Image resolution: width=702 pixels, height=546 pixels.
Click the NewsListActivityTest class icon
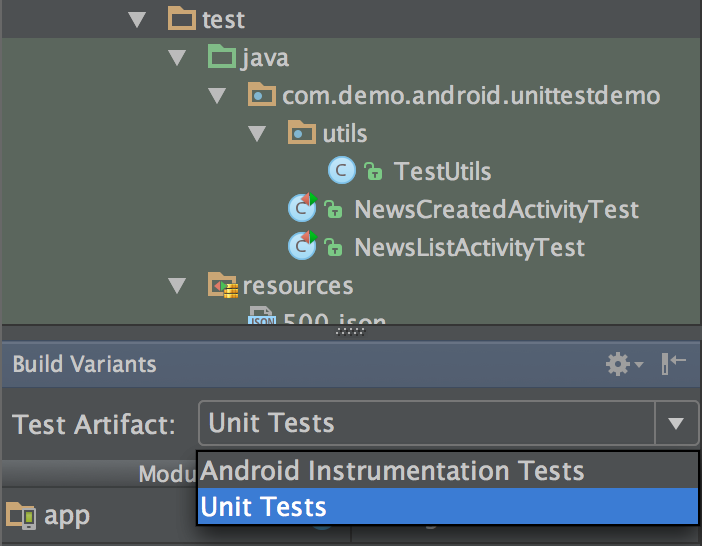(302, 246)
